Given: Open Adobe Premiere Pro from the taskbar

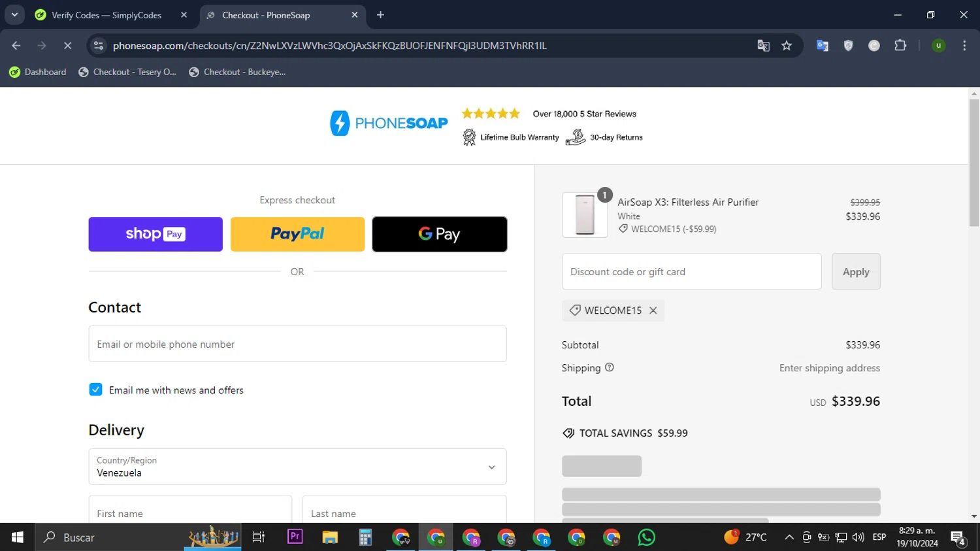Looking at the screenshot, I should pos(295,537).
